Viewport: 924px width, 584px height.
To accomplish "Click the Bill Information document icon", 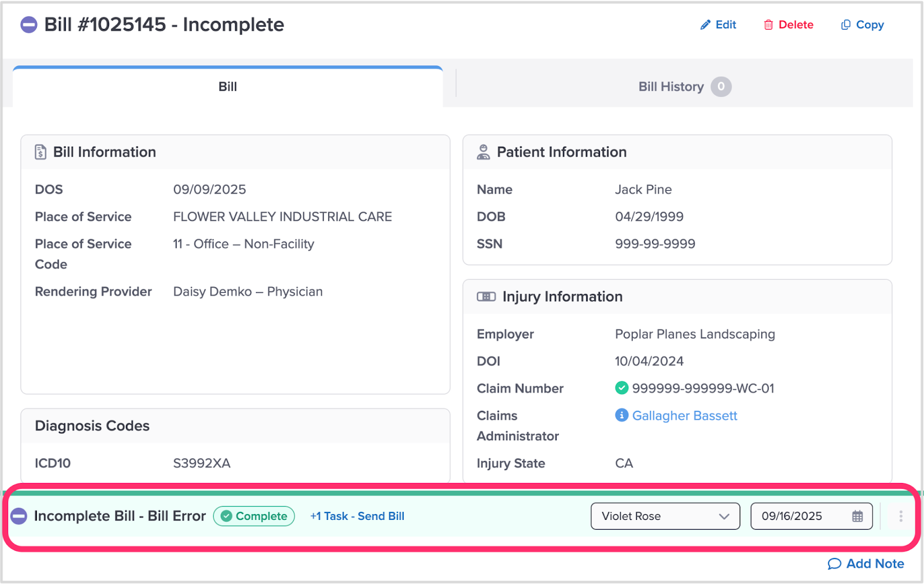I will 40,152.
